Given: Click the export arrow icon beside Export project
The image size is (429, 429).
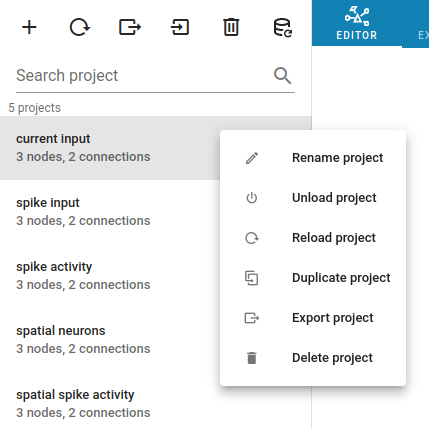Looking at the screenshot, I should click(252, 318).
